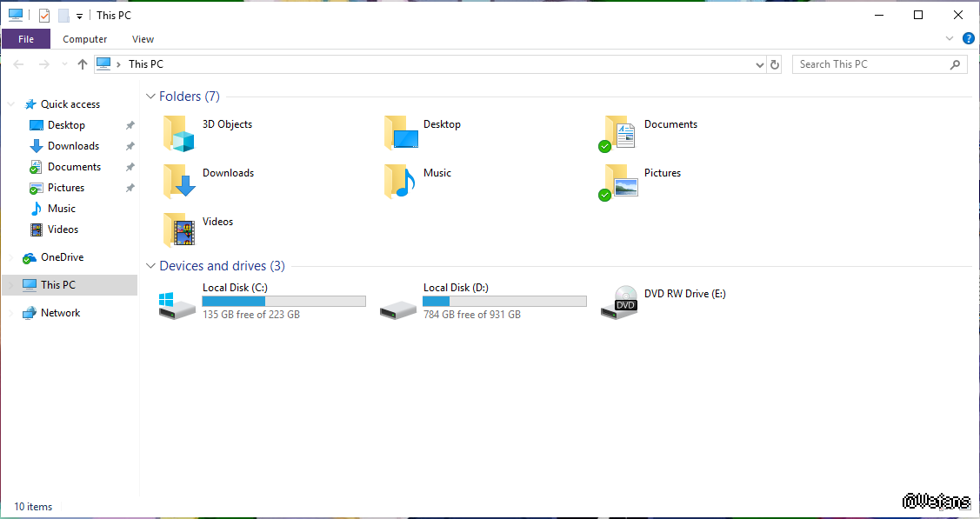Select OneDrive in navigation pane

click(x=62, y=257)
